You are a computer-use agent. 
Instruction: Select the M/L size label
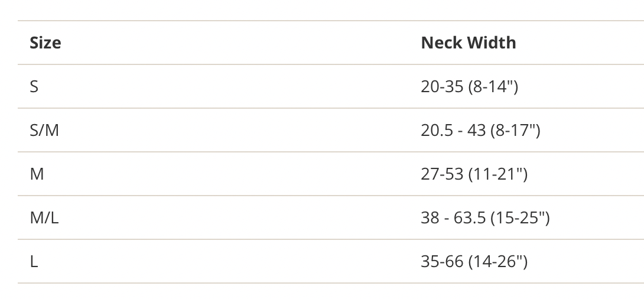(44, 218)
